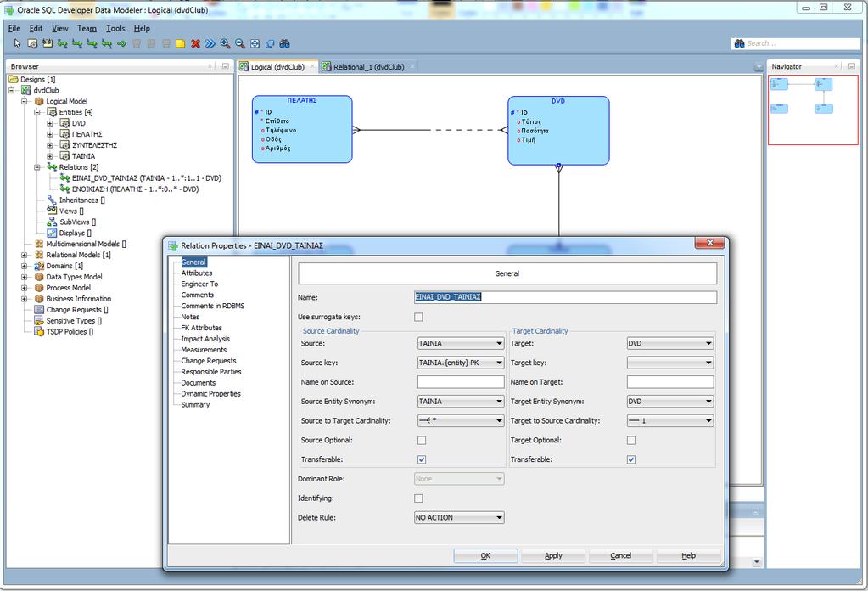Expand the DVD entity node in Browser
The image size is (868, 591).
tap(50, 123)
